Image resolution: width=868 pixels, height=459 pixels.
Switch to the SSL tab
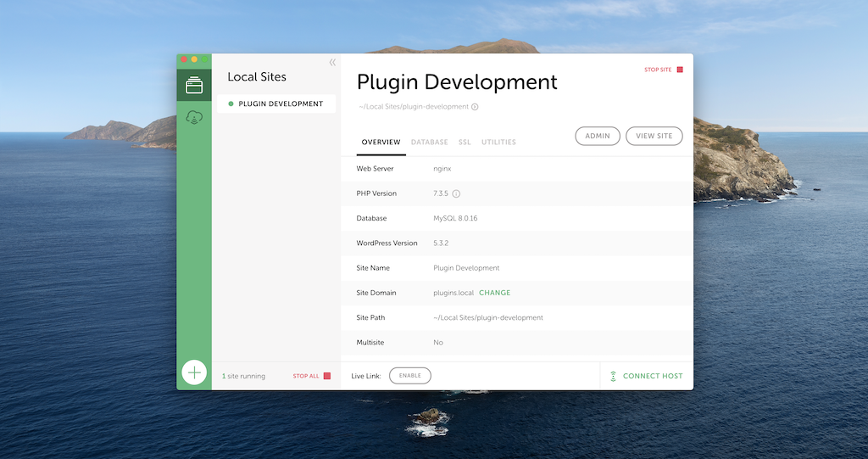point(465,143)
